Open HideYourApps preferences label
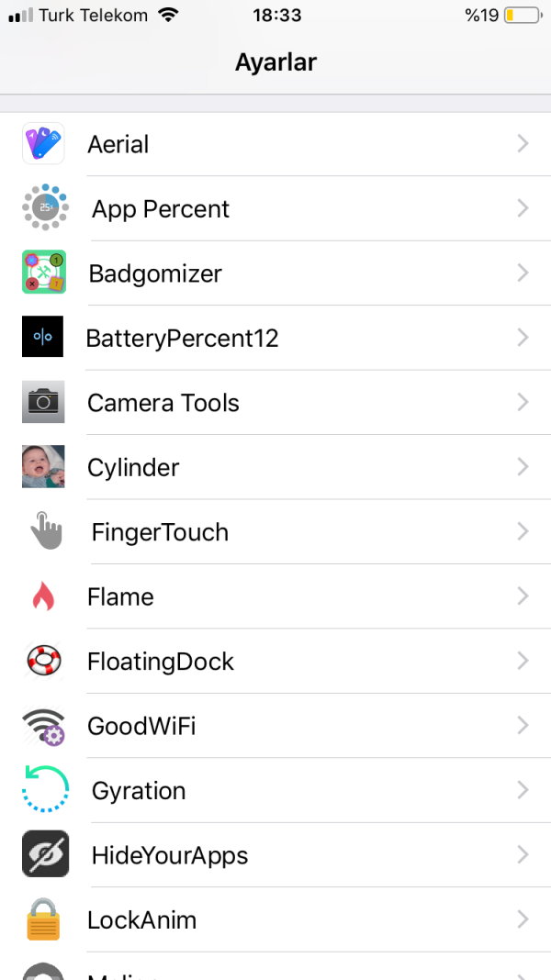This screenshot has width=551, height=980. tap(170, 855)
